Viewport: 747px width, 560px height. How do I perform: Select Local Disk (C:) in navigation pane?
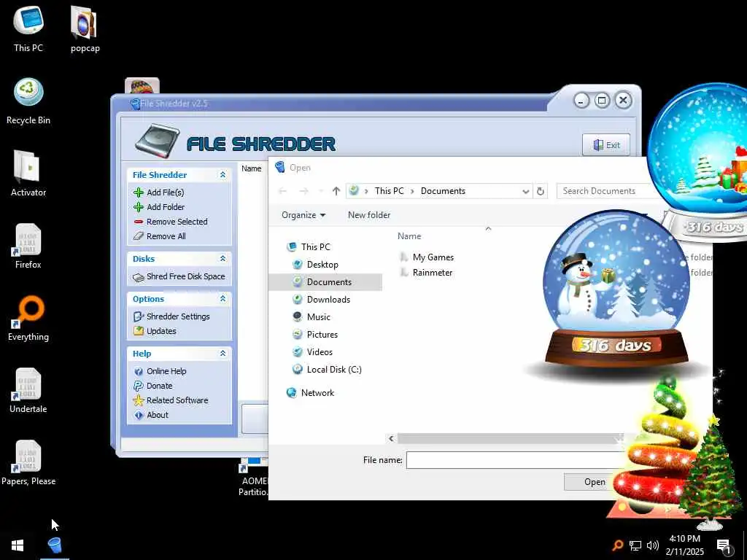pos(334,370)
